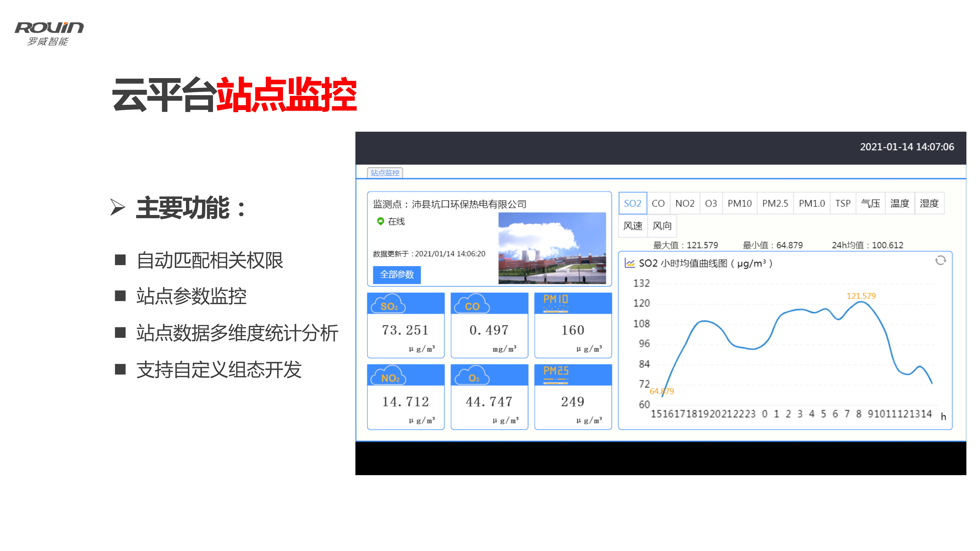
Task: Click the SO2 value 73.251
Action: (x=406, y=330)
